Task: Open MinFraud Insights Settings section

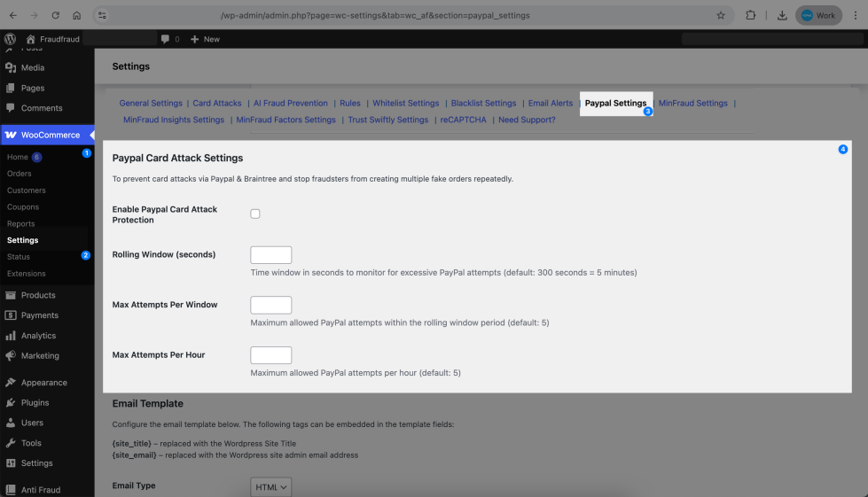Action: 174,120
